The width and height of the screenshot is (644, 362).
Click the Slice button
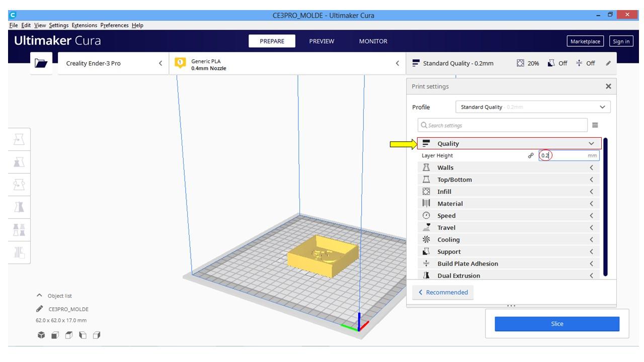click(x=557, y=324)
